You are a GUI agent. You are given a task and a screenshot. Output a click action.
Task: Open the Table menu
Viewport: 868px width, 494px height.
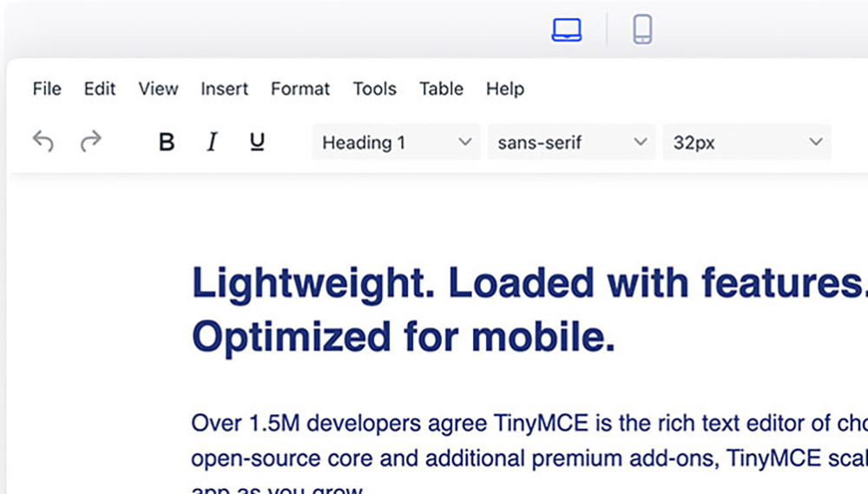coord(441,89)
